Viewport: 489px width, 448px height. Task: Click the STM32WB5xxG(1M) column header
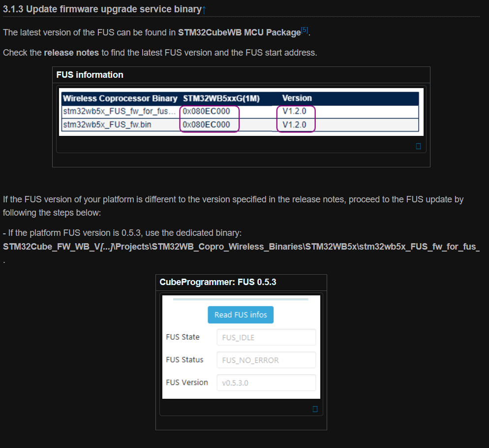pyautogui.click(x=221, y=98)
